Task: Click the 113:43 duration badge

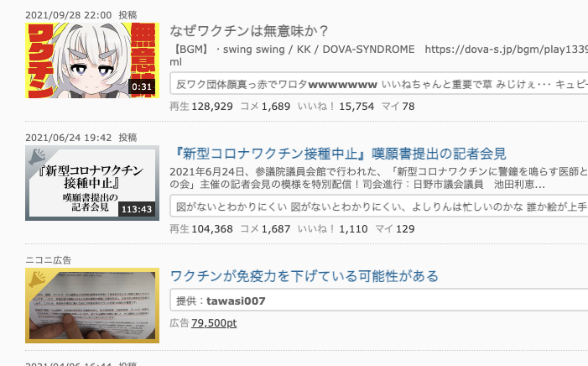Action: pyautogui.click(x=137, y=209)
